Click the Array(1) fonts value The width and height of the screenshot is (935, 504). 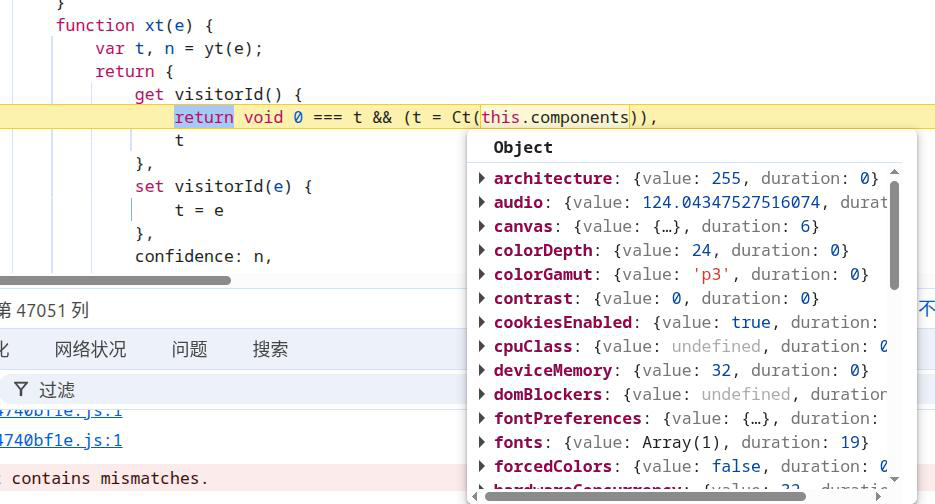(682, 443)
